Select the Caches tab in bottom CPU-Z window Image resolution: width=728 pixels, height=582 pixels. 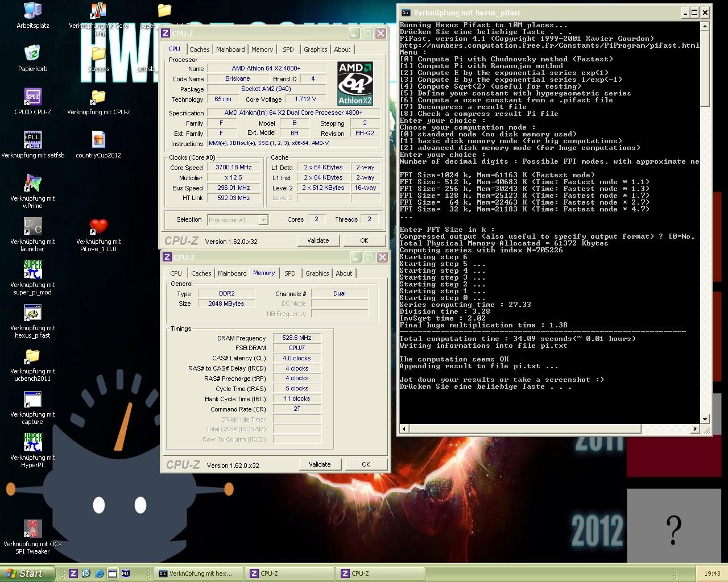pos(201,273)
